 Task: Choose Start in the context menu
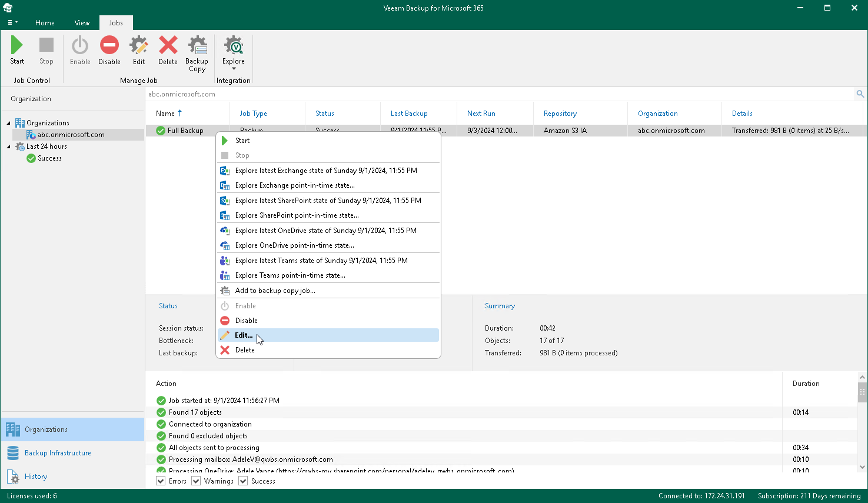pyautogui.click(x=328, y=141)
